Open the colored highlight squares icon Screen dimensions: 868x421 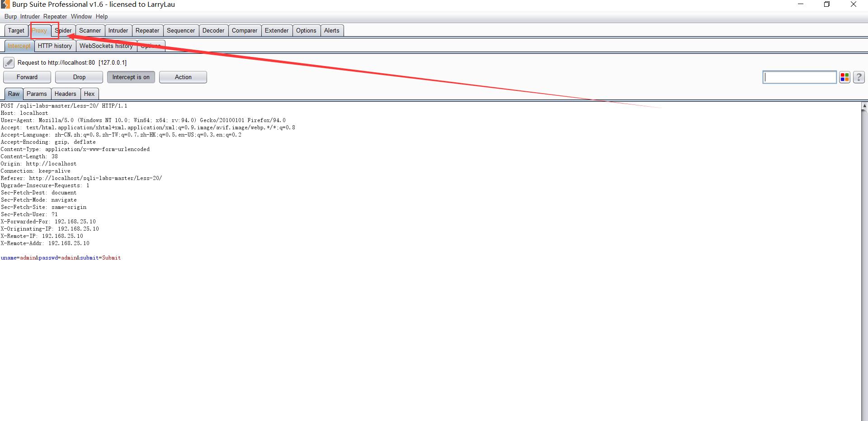844,77
